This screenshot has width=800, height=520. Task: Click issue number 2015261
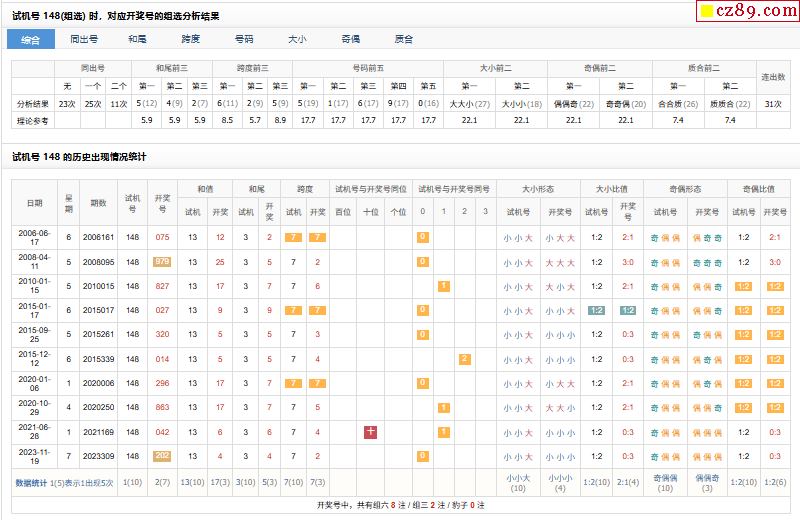pos(98,334)
